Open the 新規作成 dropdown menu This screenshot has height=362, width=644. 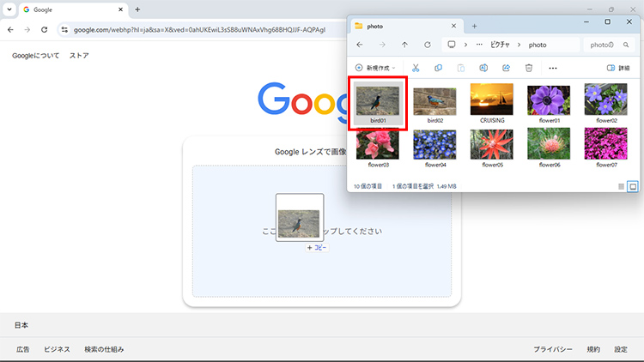click(375, 68)
